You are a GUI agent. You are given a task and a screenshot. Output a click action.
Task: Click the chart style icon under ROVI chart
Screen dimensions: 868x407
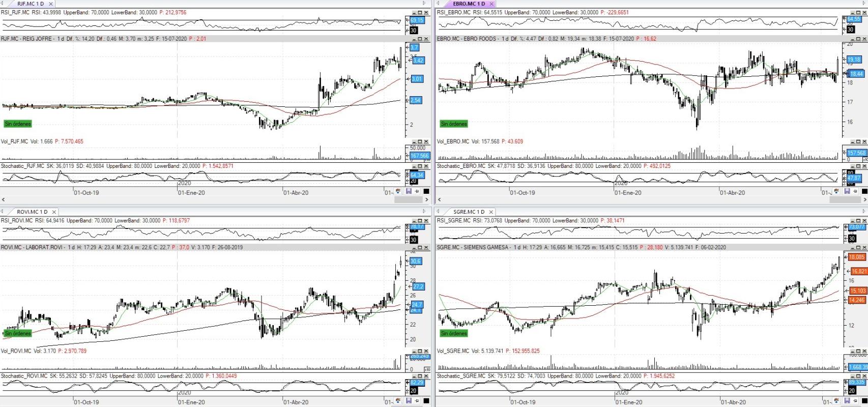pos(398,401)
